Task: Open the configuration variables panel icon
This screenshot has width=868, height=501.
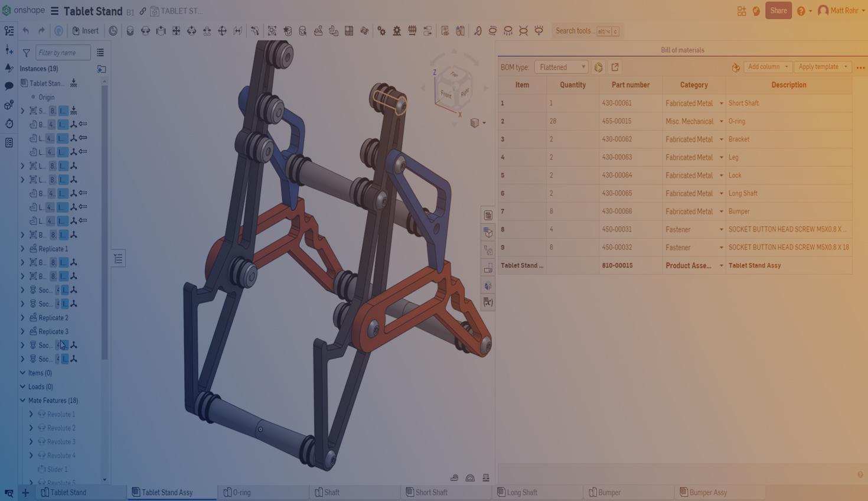Action: (x=488, y=302)
